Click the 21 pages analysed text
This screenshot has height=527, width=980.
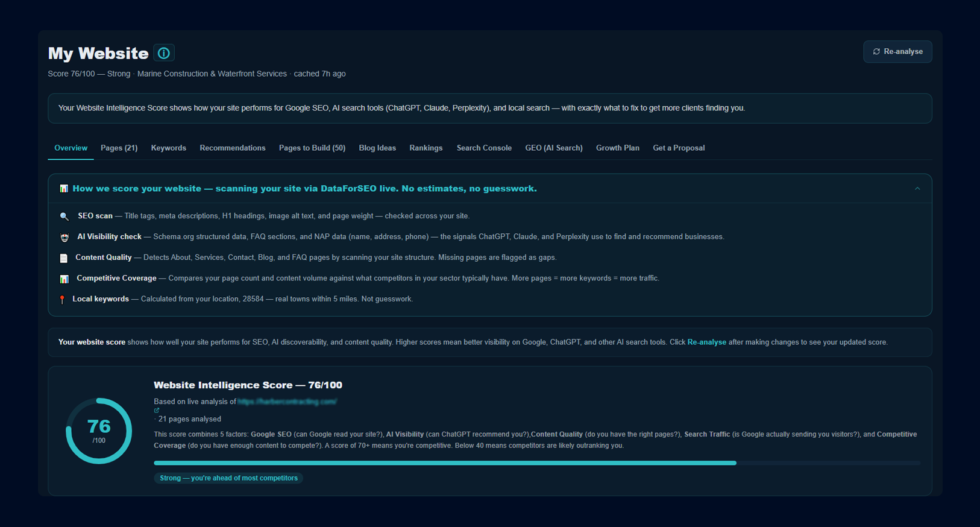click(189, 419)
